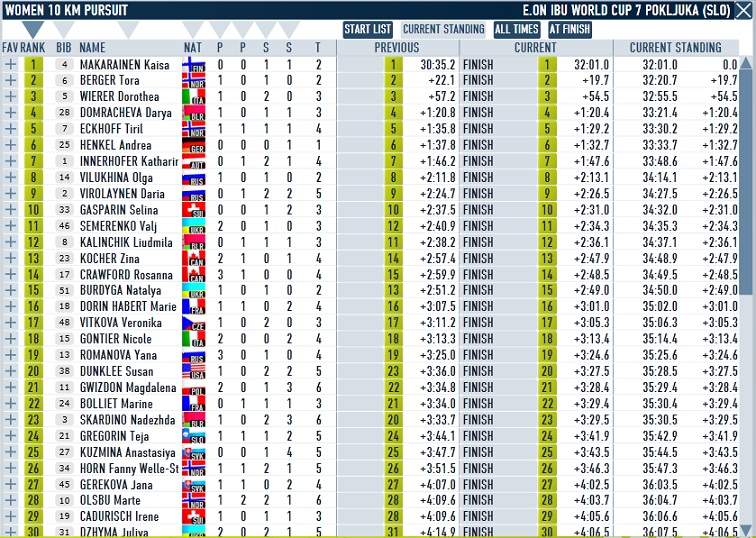Select the name BERGER Tora
The width and height of the screenshot is (756, 538).
click(109, 81)
